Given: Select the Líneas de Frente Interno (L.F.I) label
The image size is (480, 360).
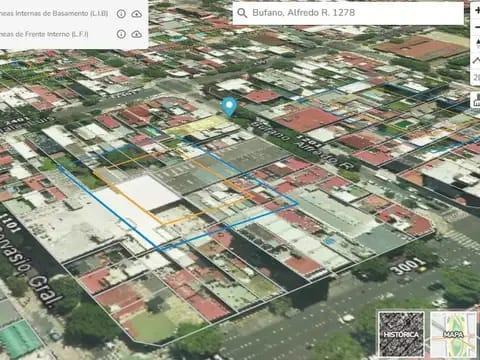Looking at the screenshot, I should click(44, 34).
